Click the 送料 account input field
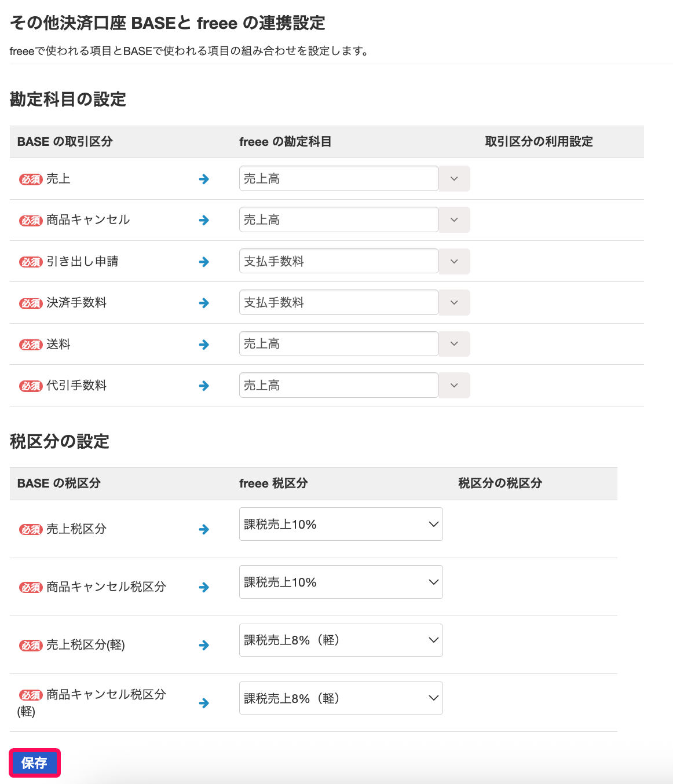Screen dimensions: 673x784 tap(338, 344)
